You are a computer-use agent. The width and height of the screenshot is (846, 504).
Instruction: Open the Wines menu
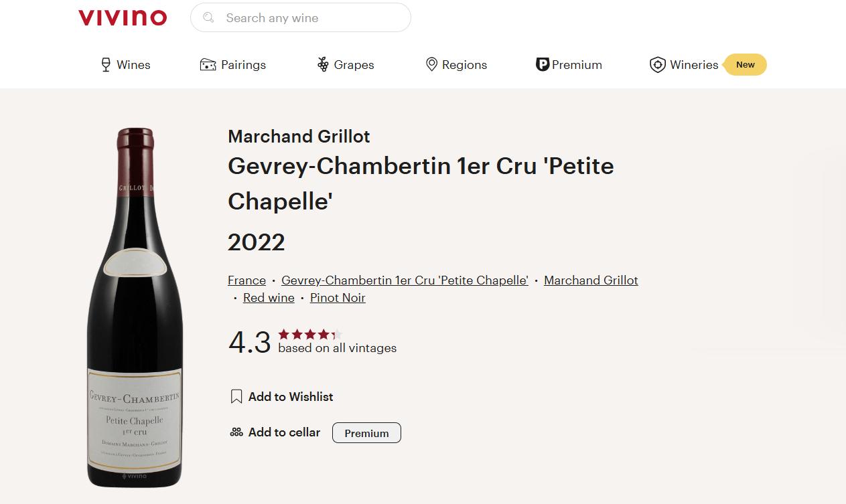click(133, 65)
